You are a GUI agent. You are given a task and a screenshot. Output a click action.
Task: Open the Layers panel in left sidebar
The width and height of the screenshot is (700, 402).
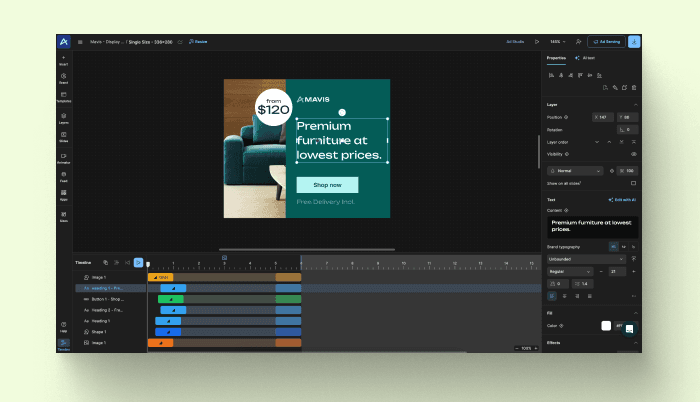(x=64, y=118)
